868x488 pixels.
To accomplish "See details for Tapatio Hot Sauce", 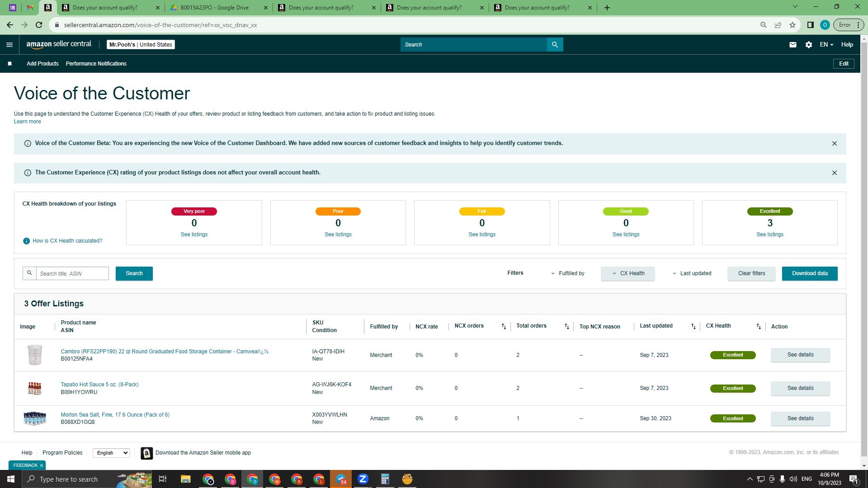I will (x=800, y=389).
